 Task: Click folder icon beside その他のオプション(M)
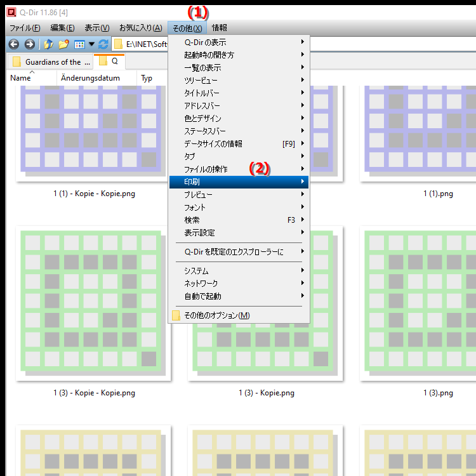click(176, 315)
